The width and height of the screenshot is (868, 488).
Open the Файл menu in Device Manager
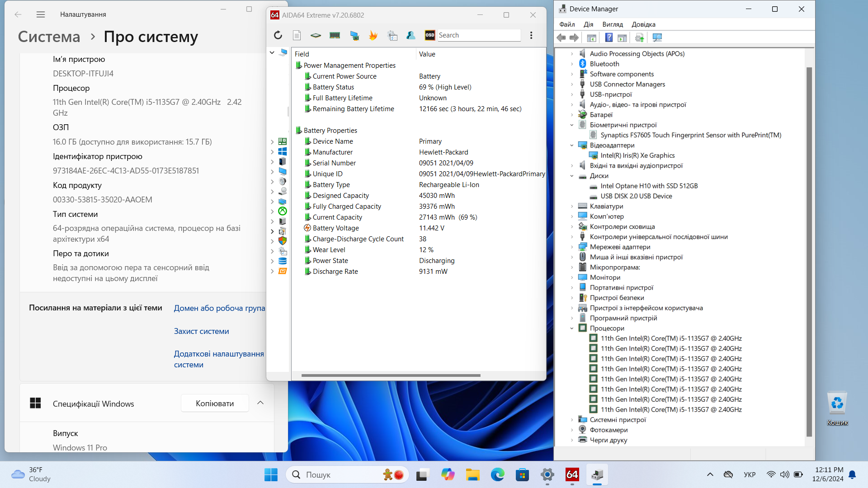click(567, 24)
